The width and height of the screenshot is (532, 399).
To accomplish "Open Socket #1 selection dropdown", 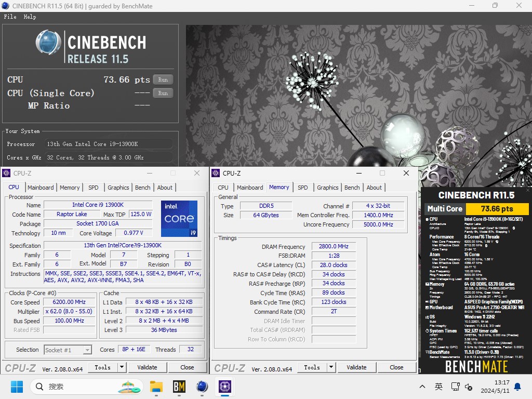I will click(68, 350).
